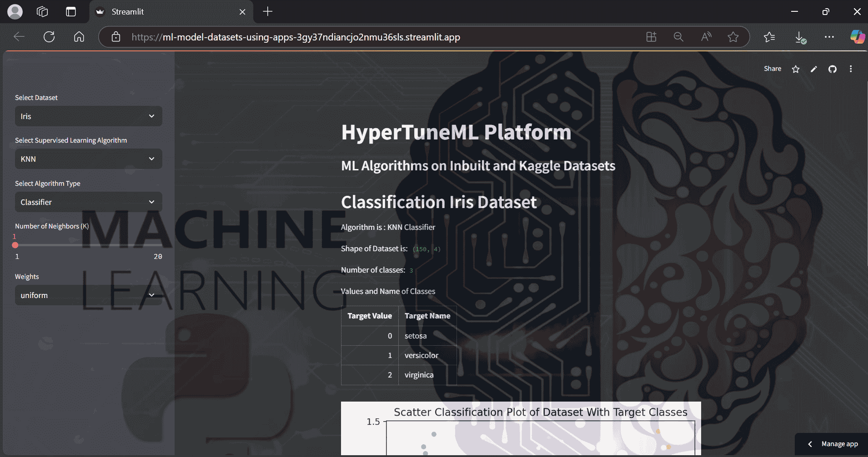The image size is (868, 457).
Task: Open the downloads panel
Action: pyautogui.click(x=800, y=37)
